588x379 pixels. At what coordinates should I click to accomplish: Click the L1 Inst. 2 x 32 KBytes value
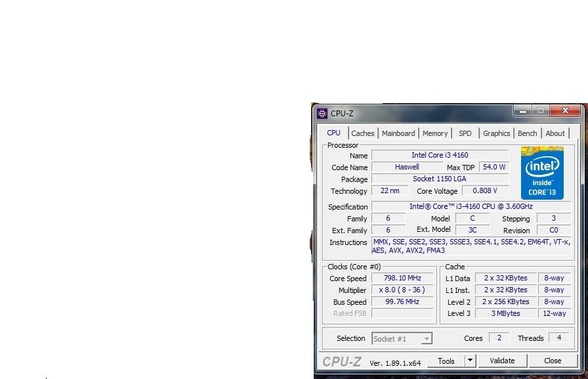505,290
